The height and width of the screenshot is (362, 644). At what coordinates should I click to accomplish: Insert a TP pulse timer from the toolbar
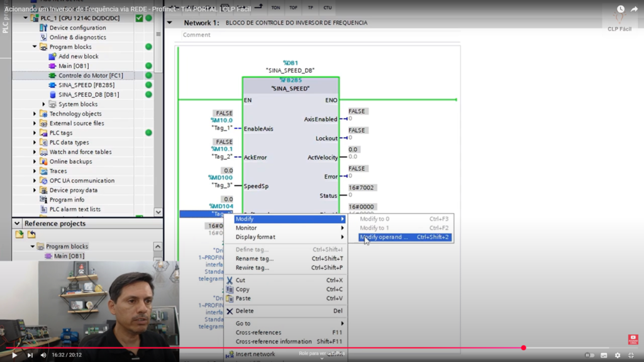tap(311, 8)
